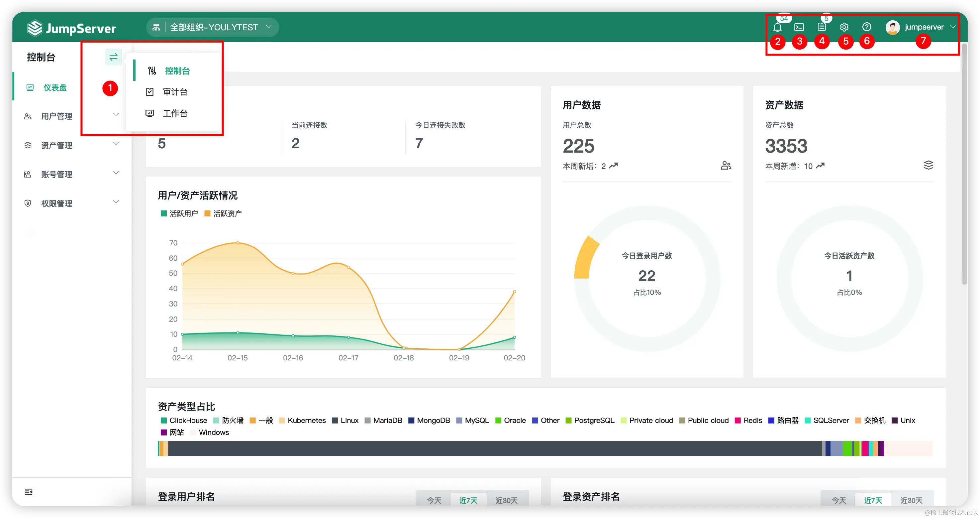This screenshot has height=518, width=980.
Task: Select 今天 in login asset ranking
Action: tap(838, 500)
